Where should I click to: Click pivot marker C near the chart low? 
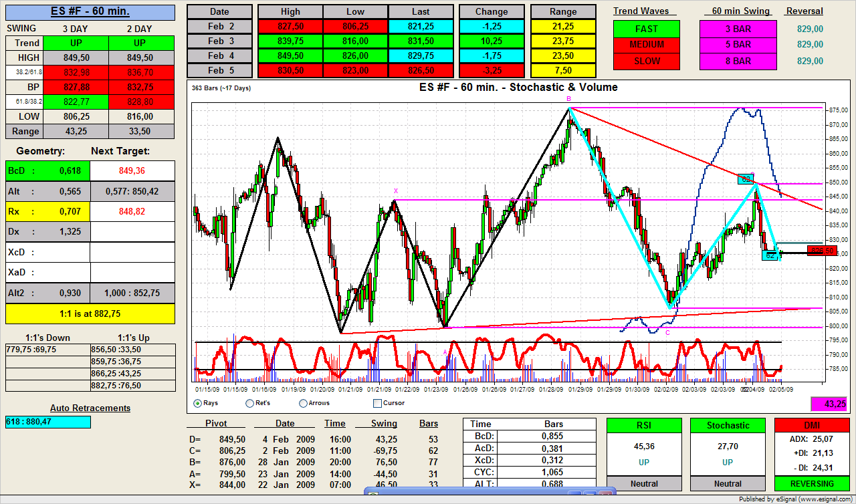click(667, 332)
